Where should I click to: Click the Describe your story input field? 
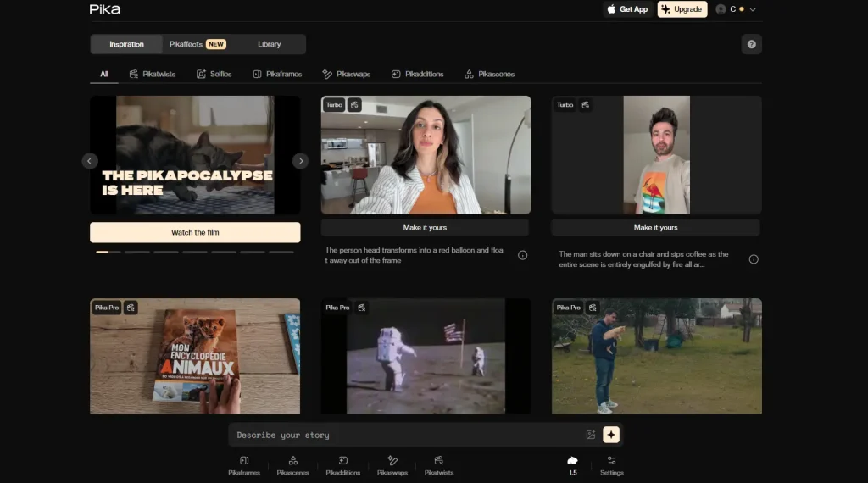click(x=407, y=435)
